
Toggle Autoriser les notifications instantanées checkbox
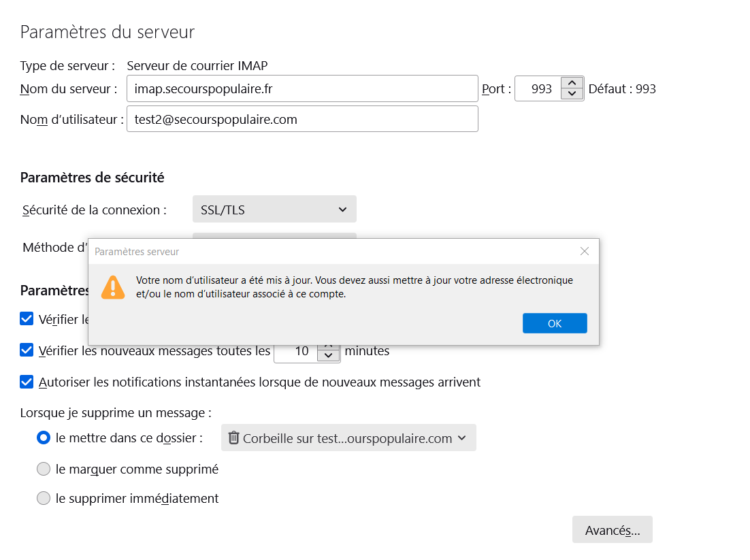[27, 382]
